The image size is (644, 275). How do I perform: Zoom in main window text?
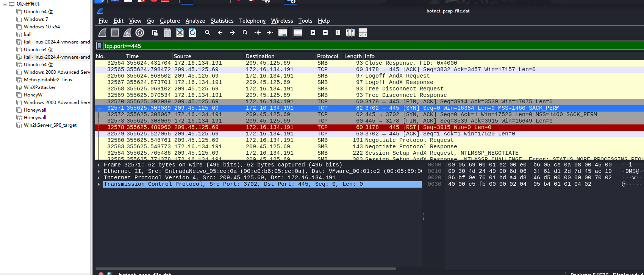point(313,33)
